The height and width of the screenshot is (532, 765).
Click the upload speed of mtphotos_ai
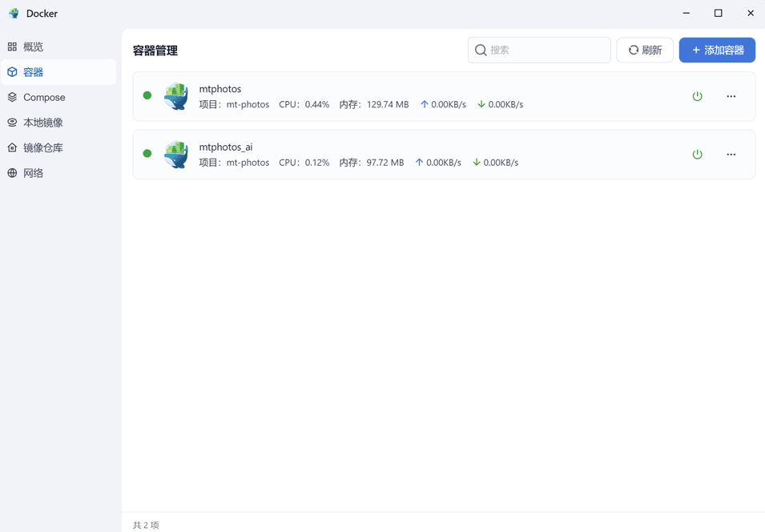[x=438, y=163]
